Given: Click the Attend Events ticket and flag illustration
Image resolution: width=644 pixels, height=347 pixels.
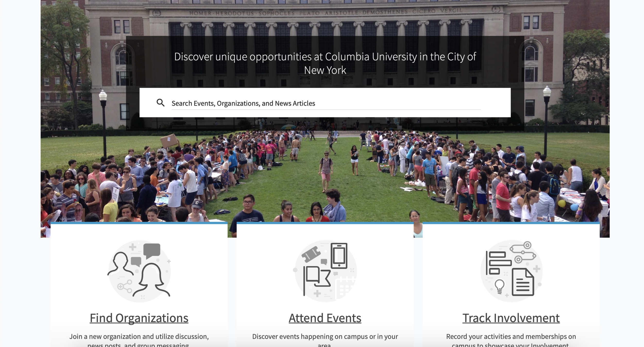Looking at the screenshot, I should (x=325, y=271).
